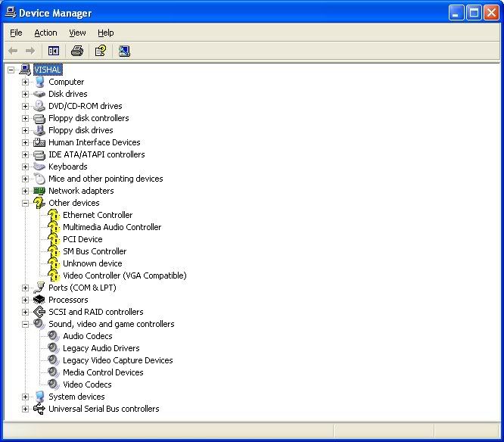Click the Back arrow toolbar button
504x442 pixels.
[x=13, y=51]
